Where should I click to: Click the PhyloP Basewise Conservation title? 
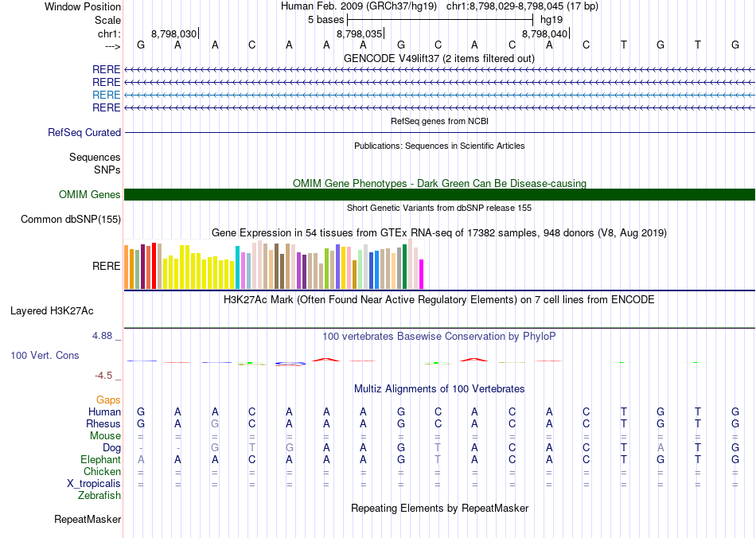pos(439,337)
